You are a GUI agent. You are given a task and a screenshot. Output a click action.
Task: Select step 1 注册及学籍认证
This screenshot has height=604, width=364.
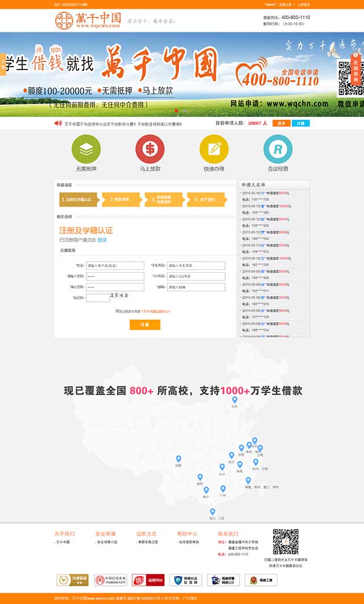(79, 200)
